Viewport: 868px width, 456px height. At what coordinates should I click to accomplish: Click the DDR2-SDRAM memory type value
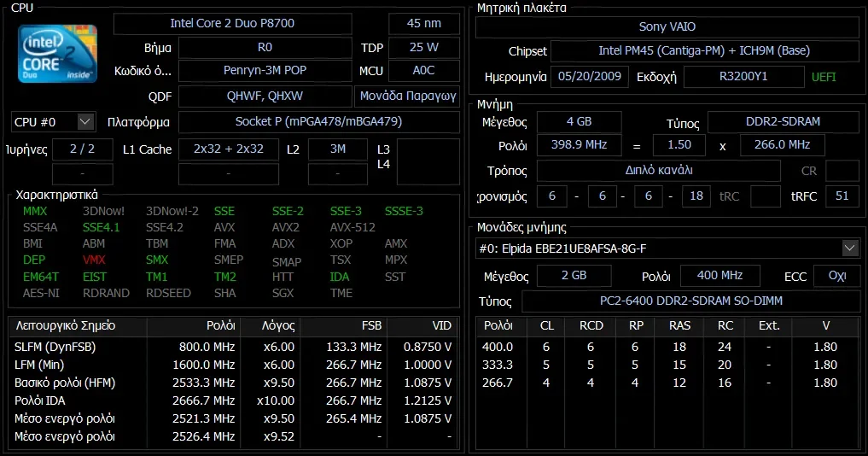point(784,122)
